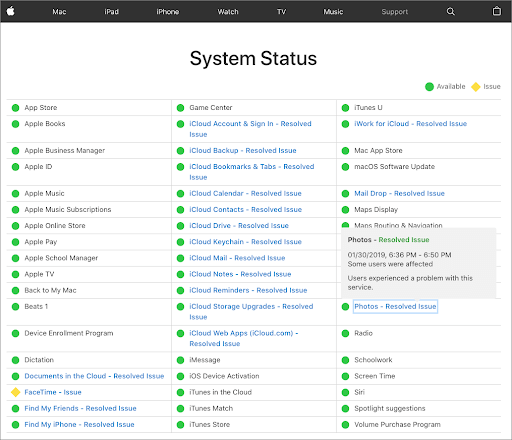Click green status dot beside Siri
The height and width of the screenshot is (440, 512).
pyautogui.click(x=345, y=392)
